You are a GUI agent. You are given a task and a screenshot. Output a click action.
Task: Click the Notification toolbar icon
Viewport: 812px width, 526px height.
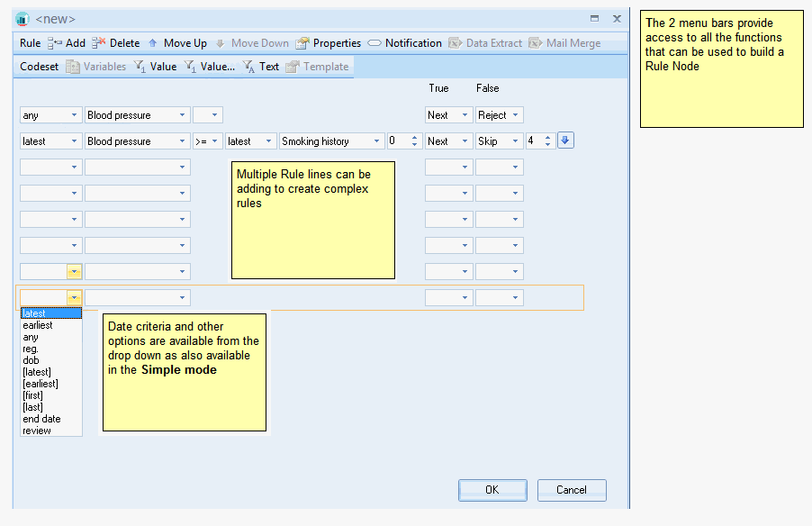pos(374,43)
